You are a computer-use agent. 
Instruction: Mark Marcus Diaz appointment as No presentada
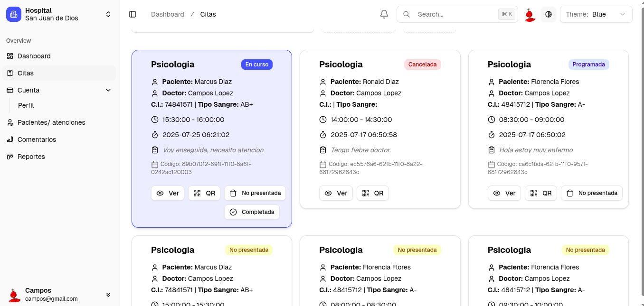coord(255,193)
